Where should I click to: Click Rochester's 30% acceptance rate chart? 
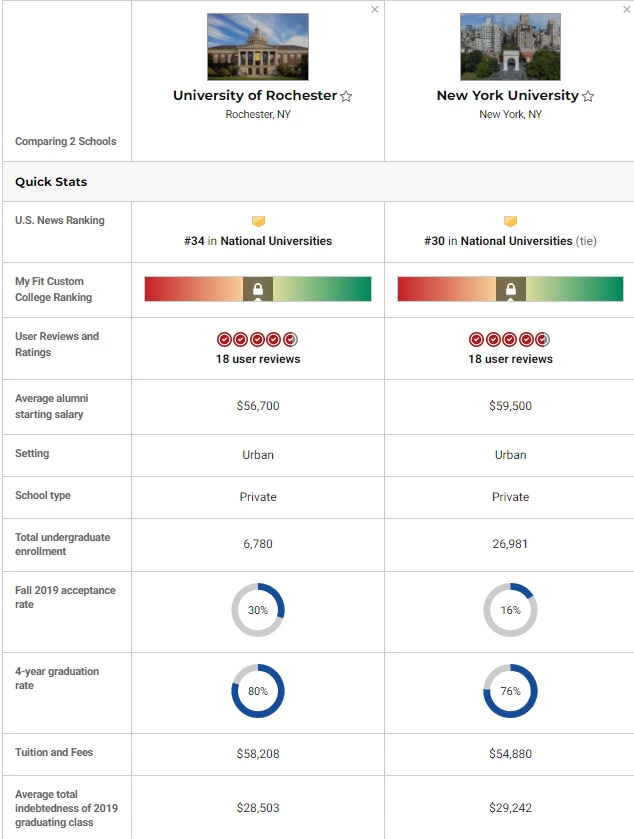(258, 610)
